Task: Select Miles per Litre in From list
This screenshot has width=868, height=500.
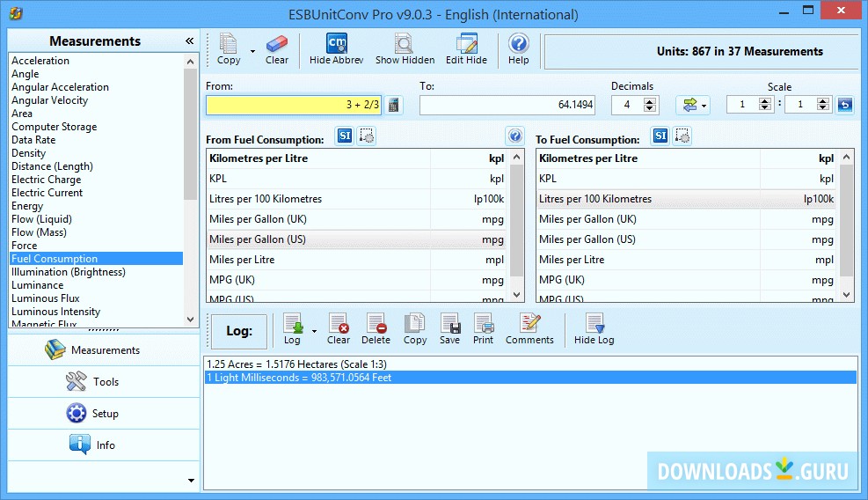Action: coord(357,260)
